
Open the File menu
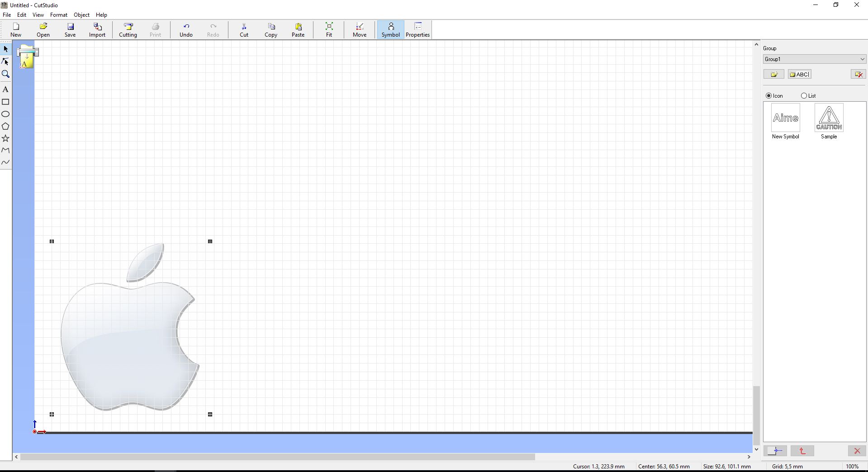7,15
